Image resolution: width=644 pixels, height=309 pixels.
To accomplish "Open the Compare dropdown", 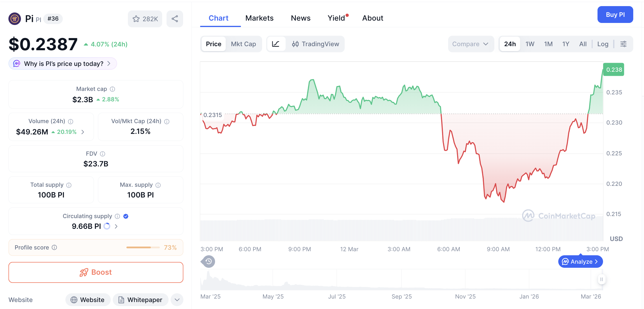I will [x=471, y=44].
